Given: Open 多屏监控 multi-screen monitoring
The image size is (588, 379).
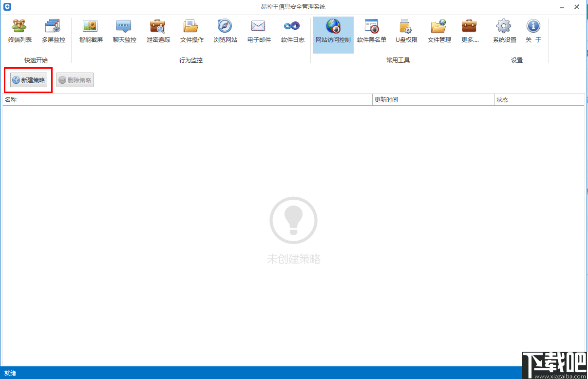Looking at the screenshot, I should (53, 31).
